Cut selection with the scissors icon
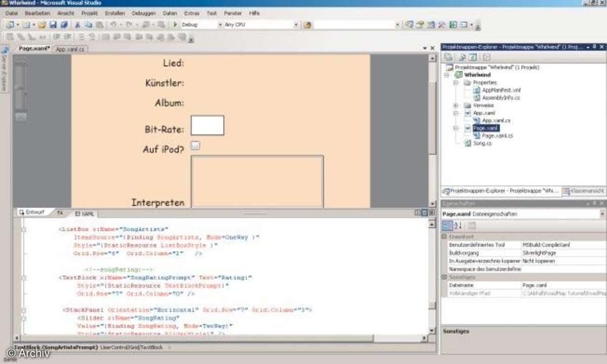Image resolution: width=607 pixels, height=364 pixels. coord(78,24)
